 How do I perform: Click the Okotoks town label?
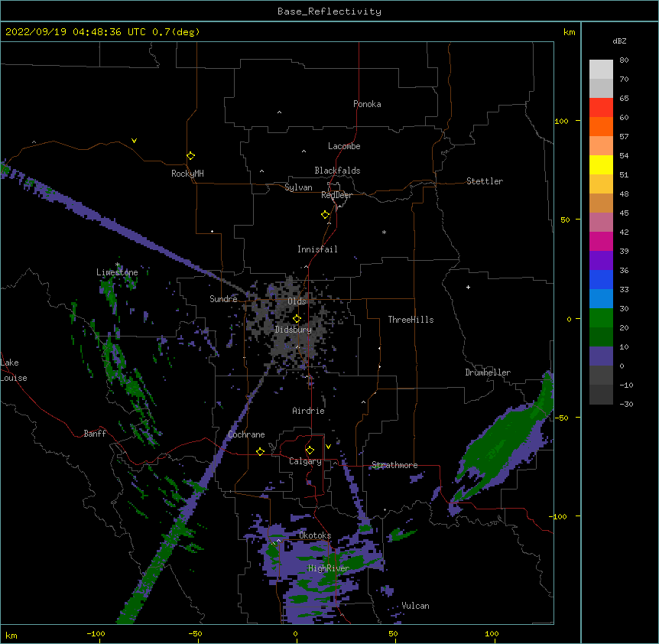(315, 535)
